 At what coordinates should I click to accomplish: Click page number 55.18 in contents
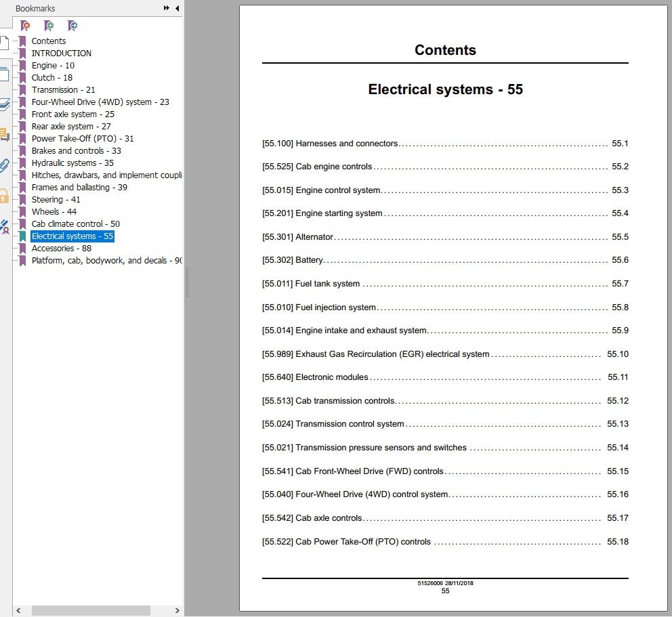[x=618, y=542]
